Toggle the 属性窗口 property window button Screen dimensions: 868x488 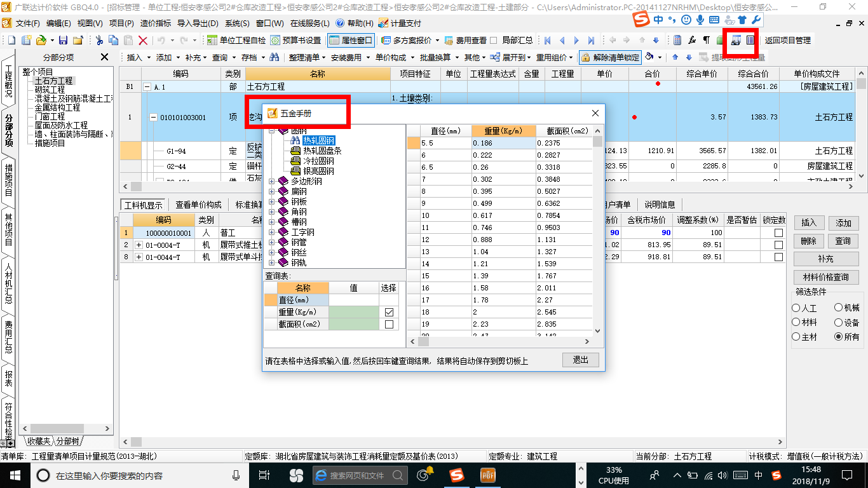pos(351,40)
